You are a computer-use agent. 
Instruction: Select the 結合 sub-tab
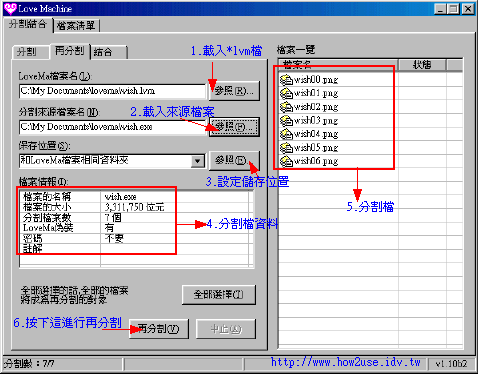[109, 52]
